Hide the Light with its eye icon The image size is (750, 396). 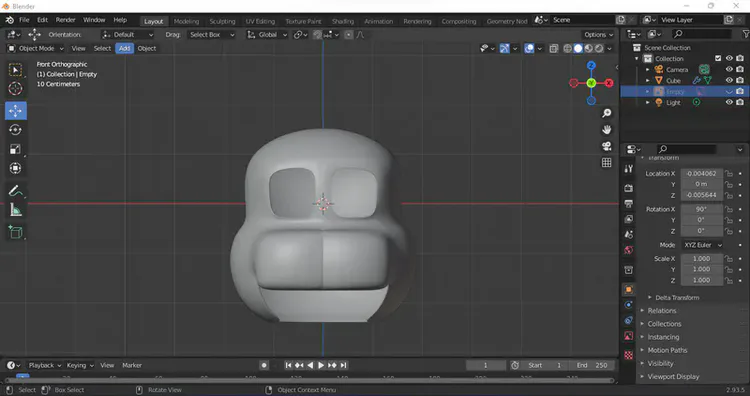click(729, 102)
